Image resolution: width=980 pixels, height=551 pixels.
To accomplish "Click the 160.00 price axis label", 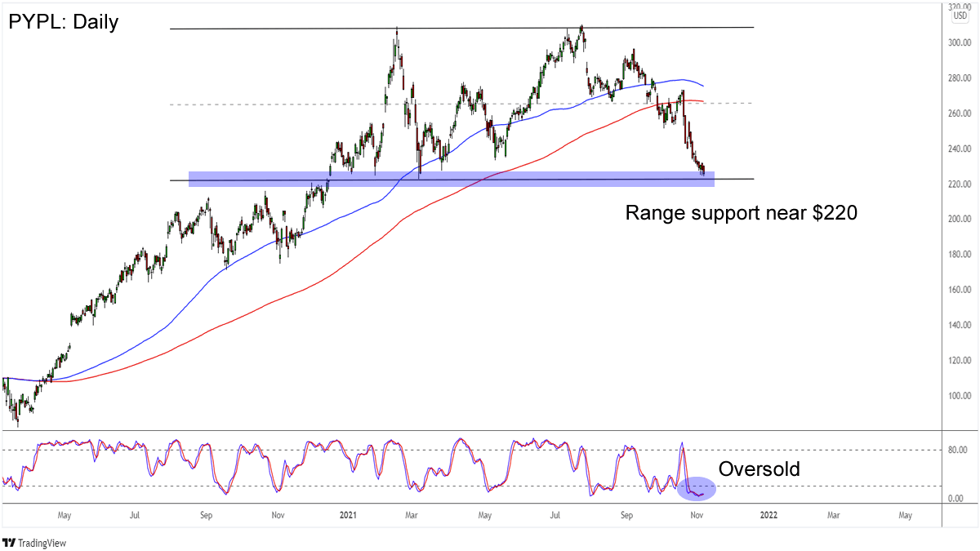I will coord(960,290).
